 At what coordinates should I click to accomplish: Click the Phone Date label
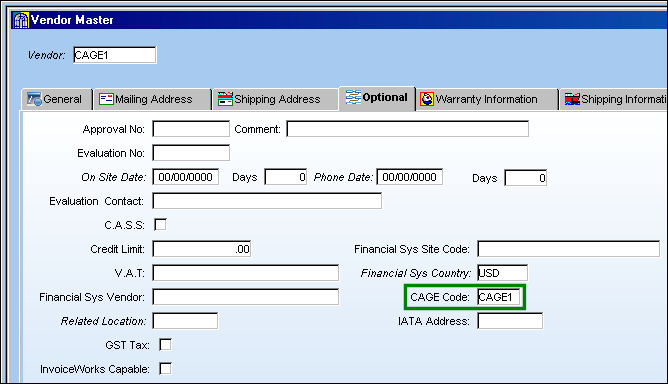(343, 177)
